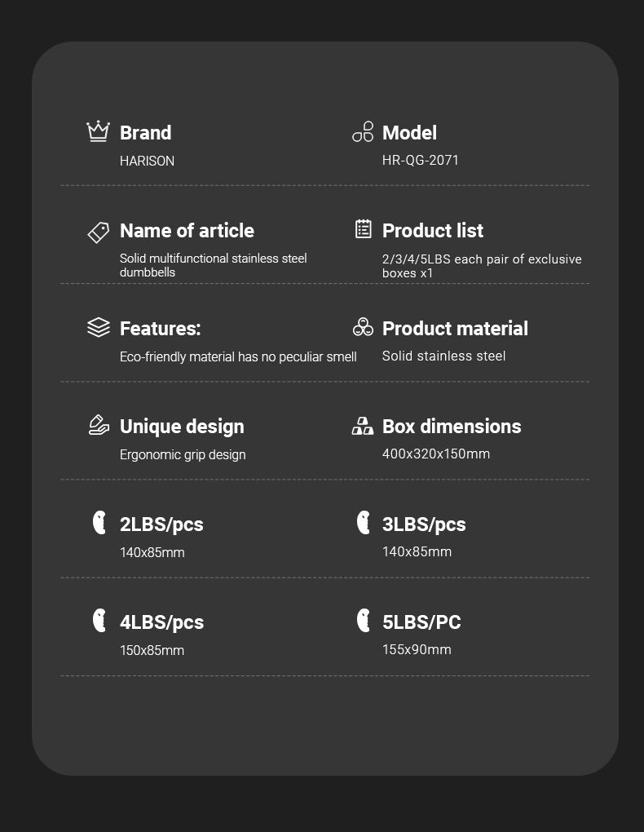Click the boxes icon beside Box dimensions
The height and width of the screenshot is (832, 644).
(363, 426)
